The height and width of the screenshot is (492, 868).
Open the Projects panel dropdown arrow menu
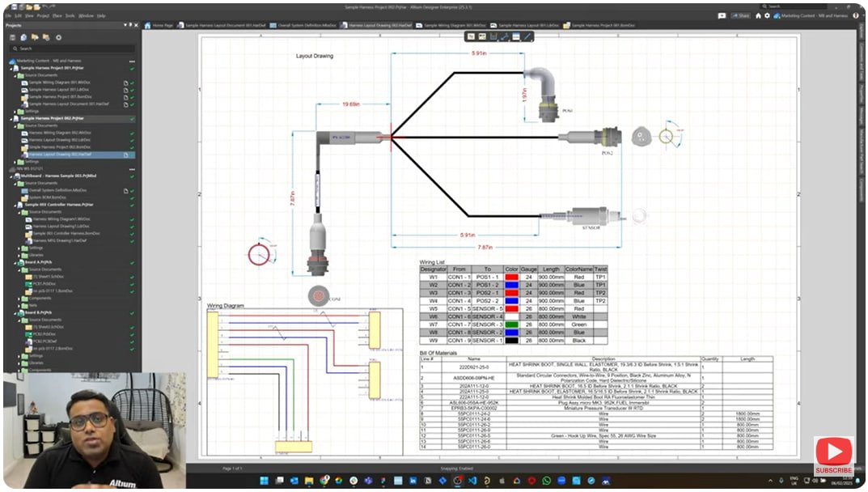tap(125, 24)
